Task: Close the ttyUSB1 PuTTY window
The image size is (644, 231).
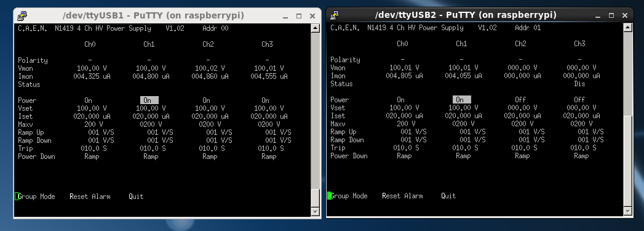Action: point(312,16)
